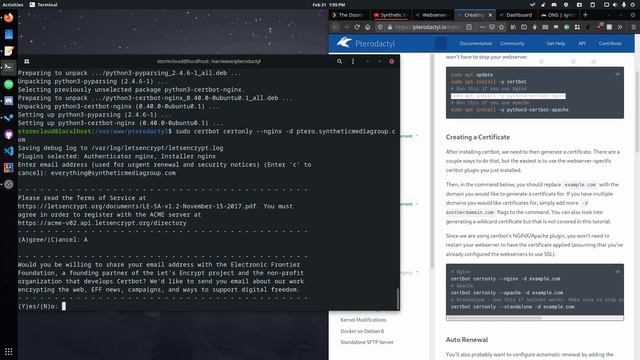
Task: Open the Contribute nav link
Action: click(610, 43)
